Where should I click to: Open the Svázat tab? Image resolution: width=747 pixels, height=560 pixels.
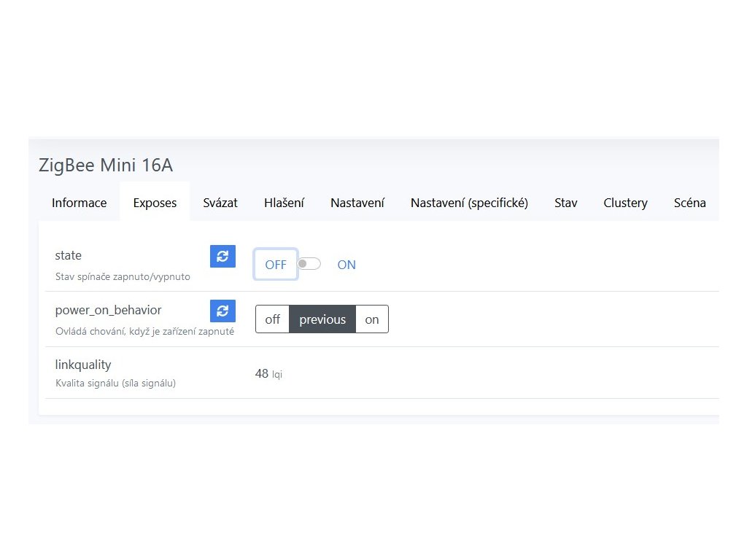pos(220,203)
